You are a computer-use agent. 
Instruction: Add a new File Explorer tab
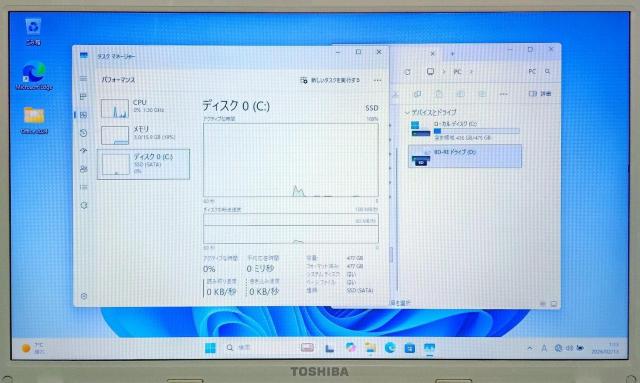point(452,53)
